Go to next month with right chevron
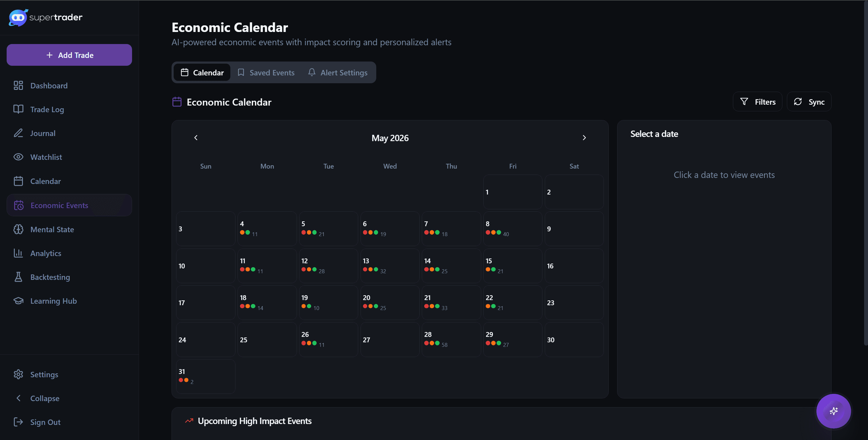 click(x=584, y=138)
